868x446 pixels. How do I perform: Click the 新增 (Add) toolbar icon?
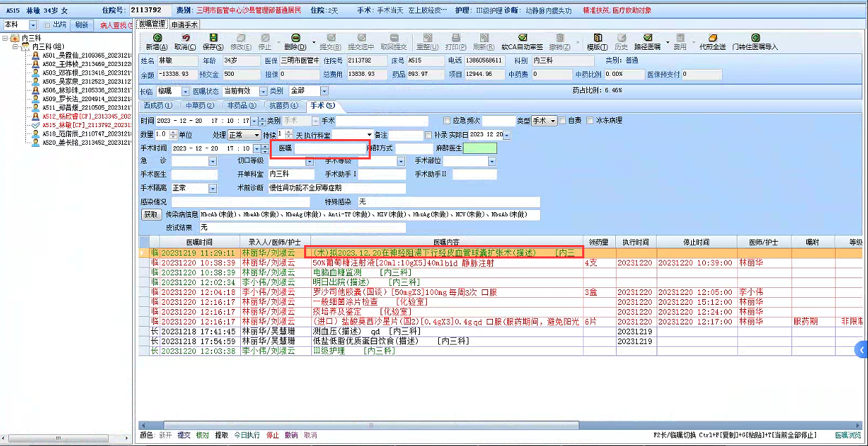click(157, 38)
